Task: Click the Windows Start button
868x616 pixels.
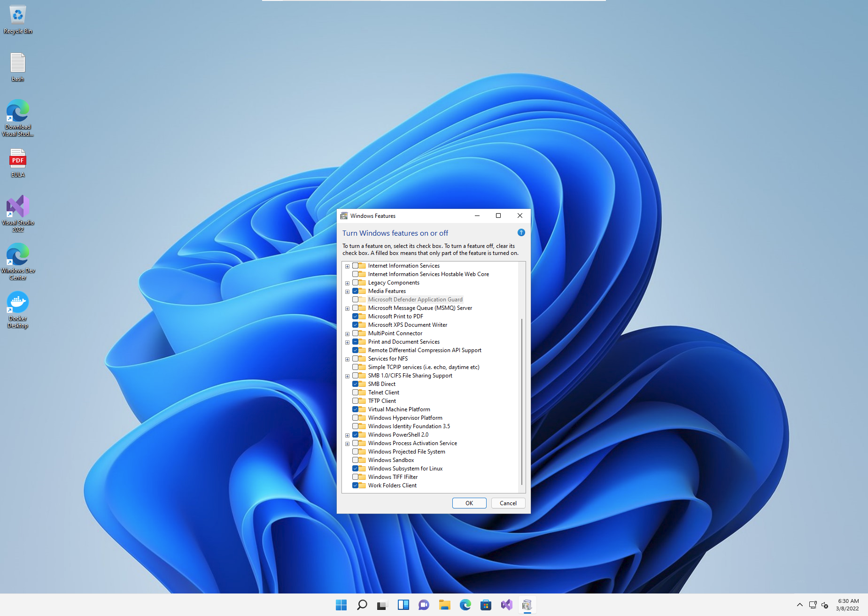Action: coord(341,605)
